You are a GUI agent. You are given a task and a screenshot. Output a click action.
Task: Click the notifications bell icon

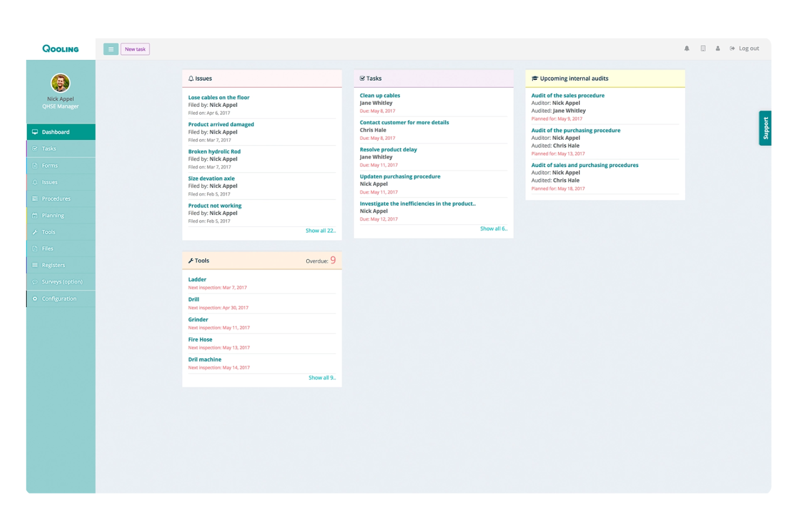(x=686, y=48)
